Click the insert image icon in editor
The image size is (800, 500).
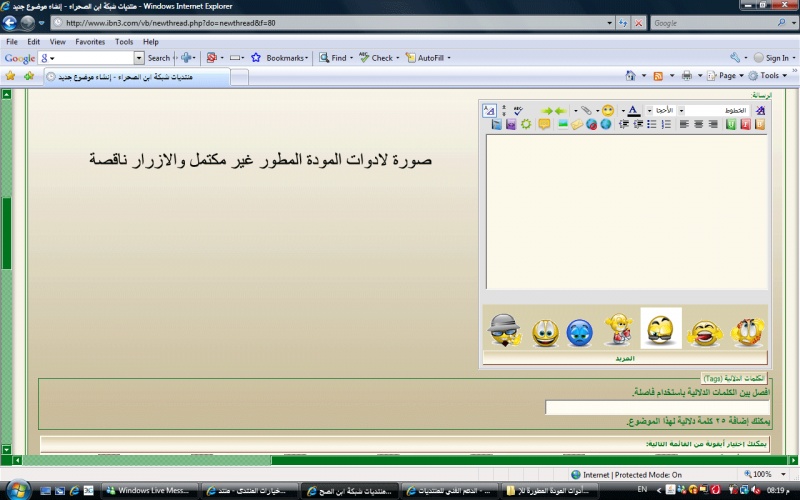tap(563, 124)
